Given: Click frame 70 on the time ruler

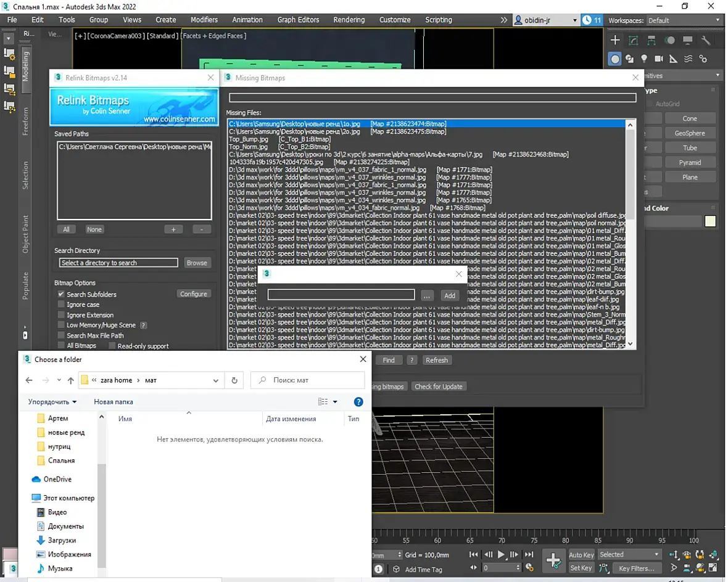Looking at the screenshot, I should pos(502,540).
